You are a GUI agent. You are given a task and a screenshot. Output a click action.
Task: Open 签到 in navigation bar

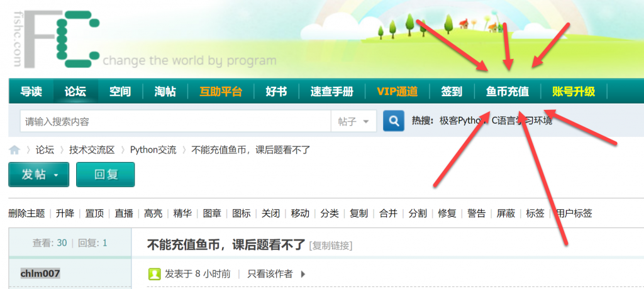pyautogui.click(x=452, y=91)
